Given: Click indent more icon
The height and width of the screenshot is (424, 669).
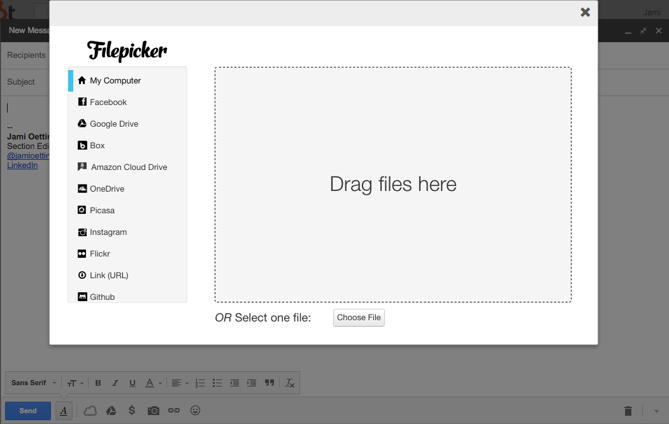Looking at the screenshot, I should pos(252,383).
